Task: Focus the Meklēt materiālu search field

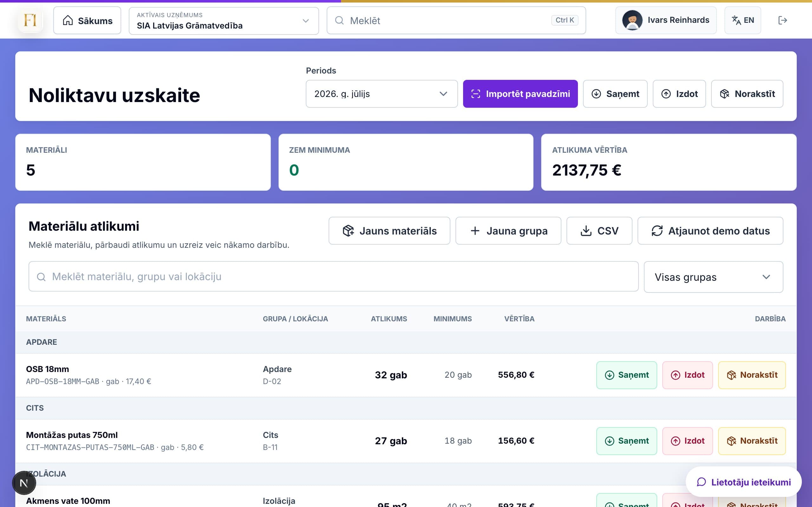Action: [x=334, y=277]
